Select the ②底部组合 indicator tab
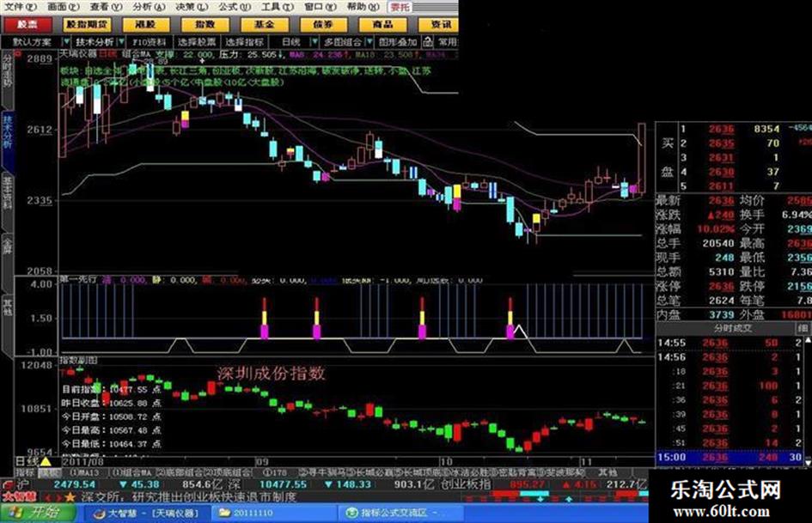812x523 pixels. click(180, 472)
